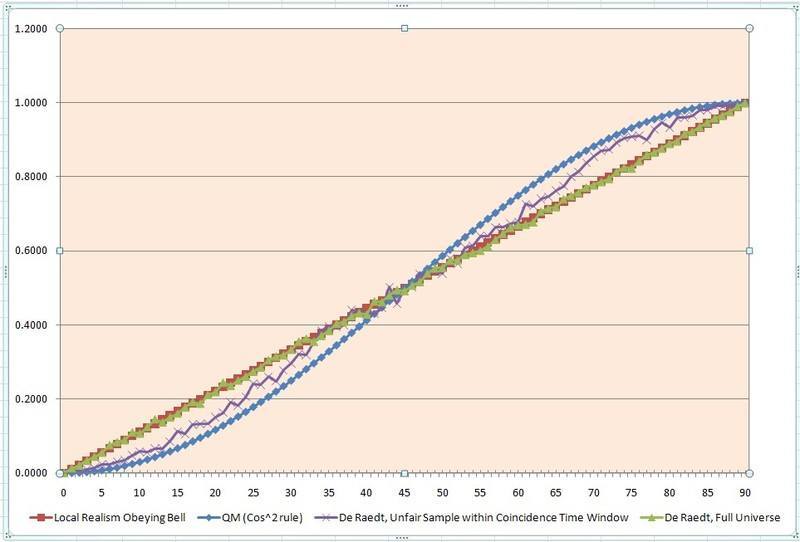Click the green triangle marker of Full Universe legend
800x542 pixels.
[x=654, y=518]
